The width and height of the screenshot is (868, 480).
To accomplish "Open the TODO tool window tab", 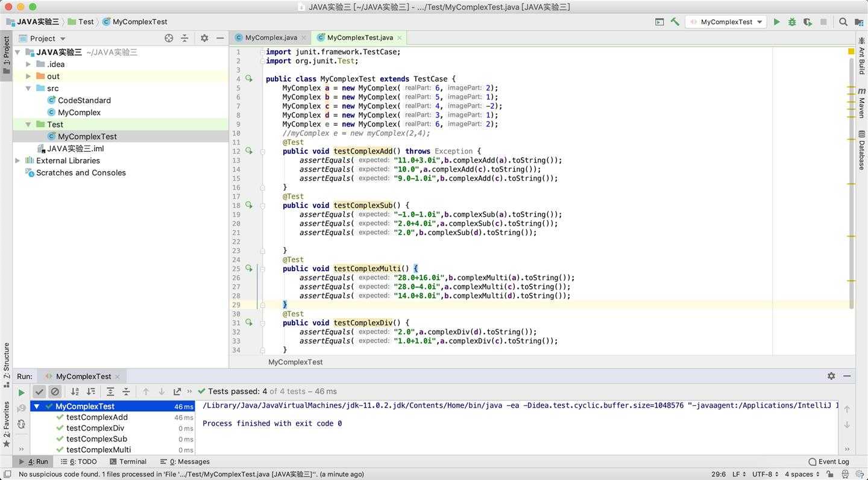I will click(x=79, y=461).
